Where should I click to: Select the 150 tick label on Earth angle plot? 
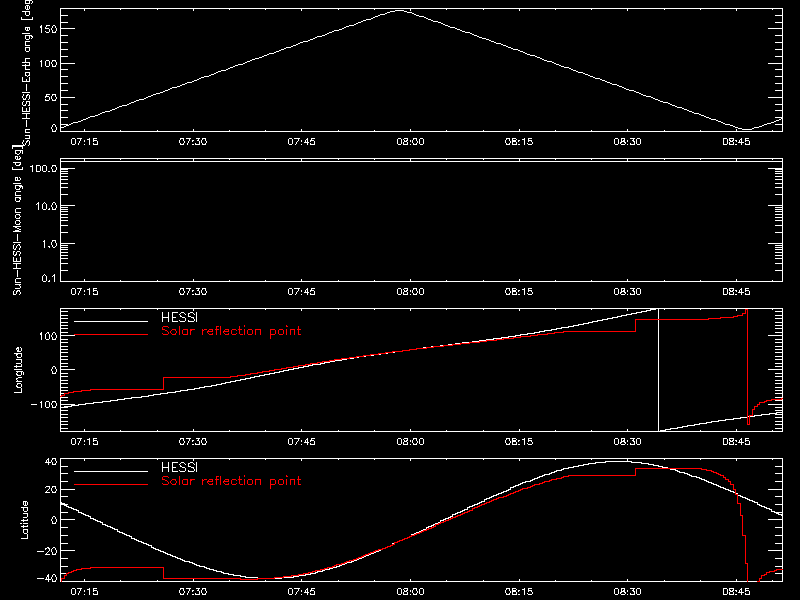click(x=47, y=29)
